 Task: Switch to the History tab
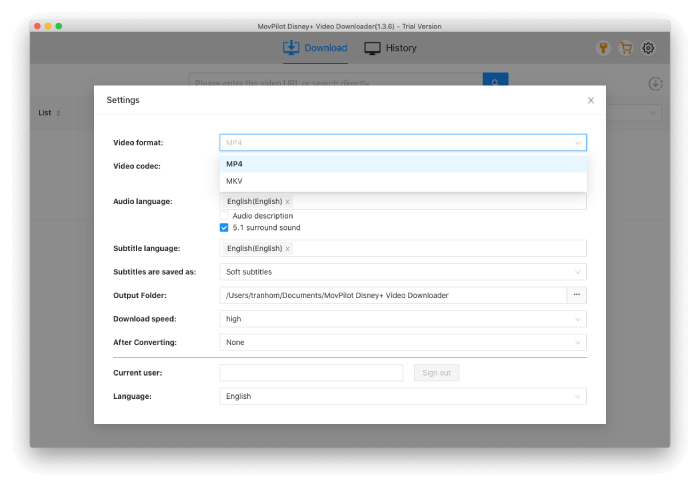point(390,48)
